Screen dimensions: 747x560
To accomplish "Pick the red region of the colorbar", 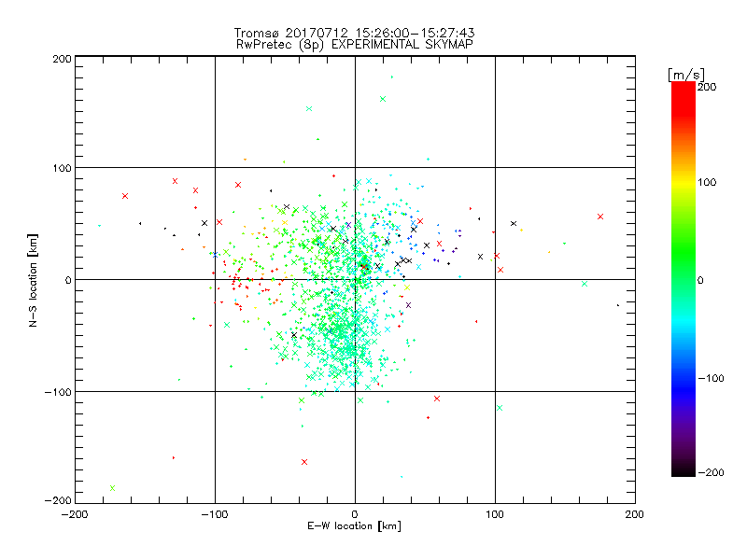I will pos(684,100).
